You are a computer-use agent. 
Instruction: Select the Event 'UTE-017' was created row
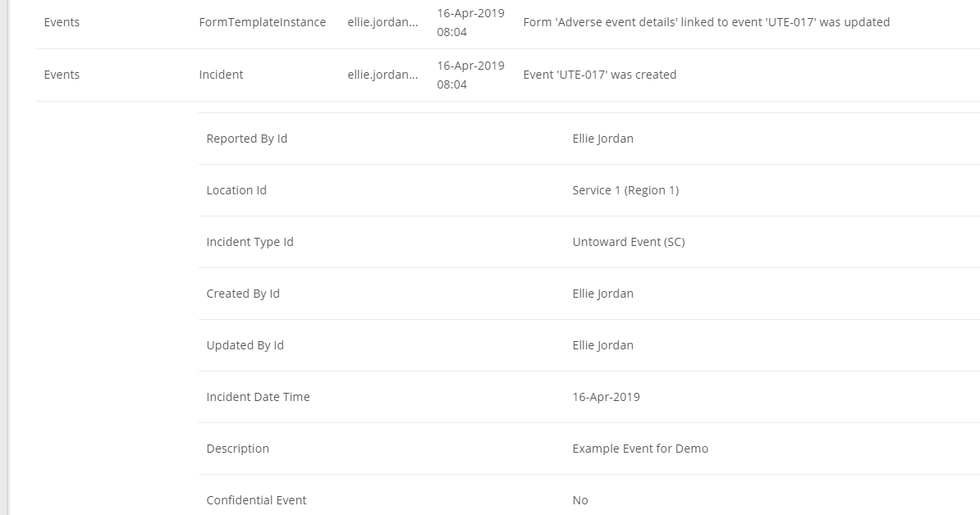[507, 75]
